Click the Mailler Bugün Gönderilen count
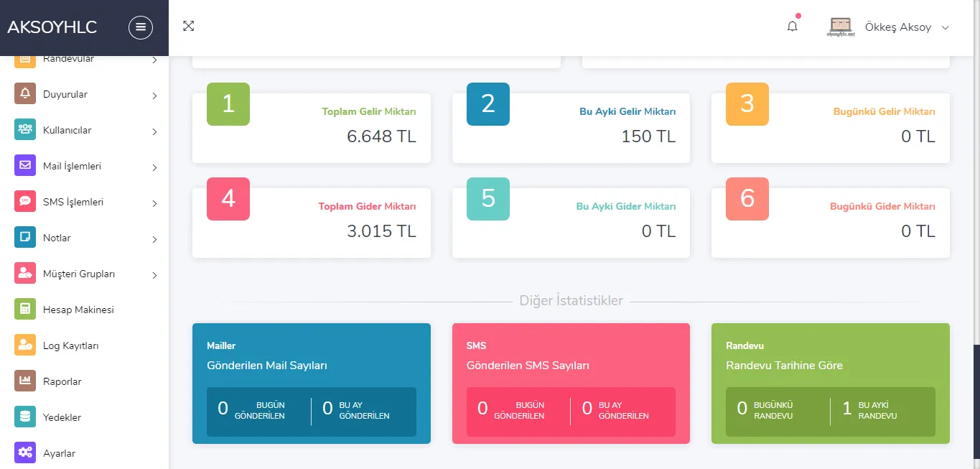 coord(223,409)
